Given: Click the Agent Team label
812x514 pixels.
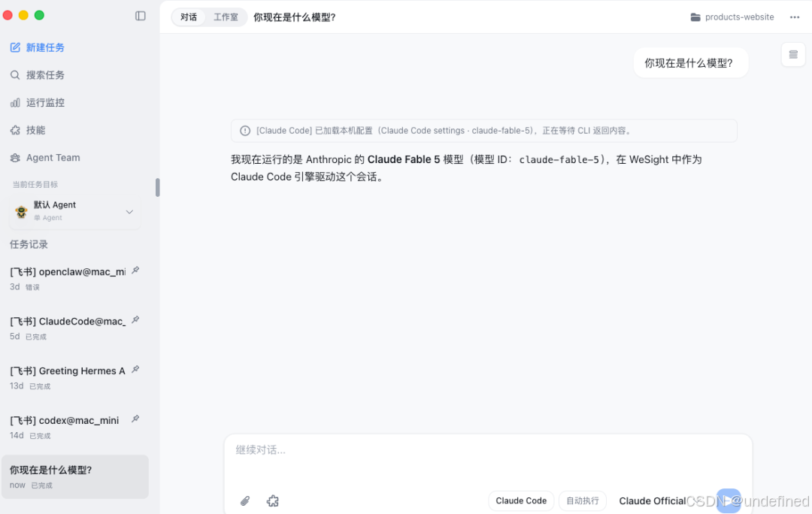Looking at the screenshot, I should coord(53,158).
